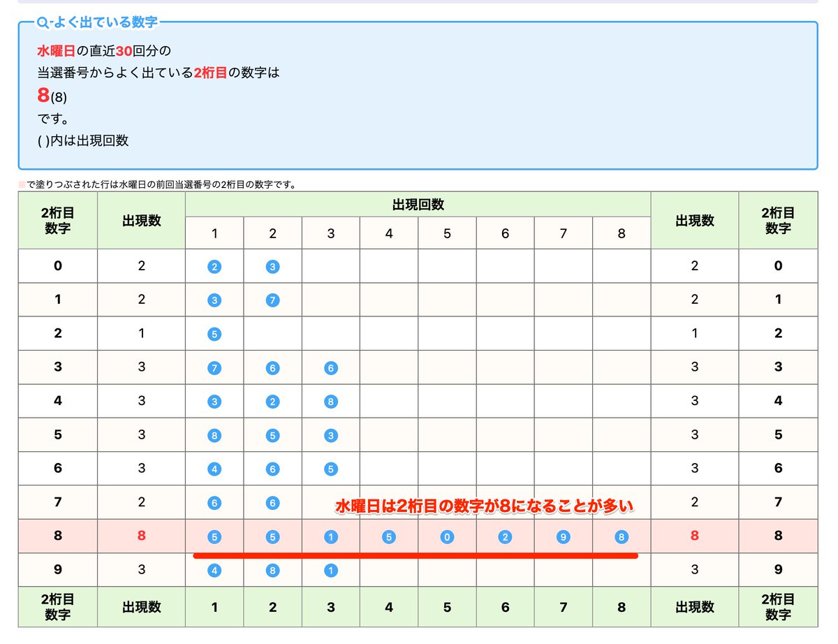Click blue circle 8 in highlighted digit 8 row
This screenshot has width=838, height=644.
(622, 537)
